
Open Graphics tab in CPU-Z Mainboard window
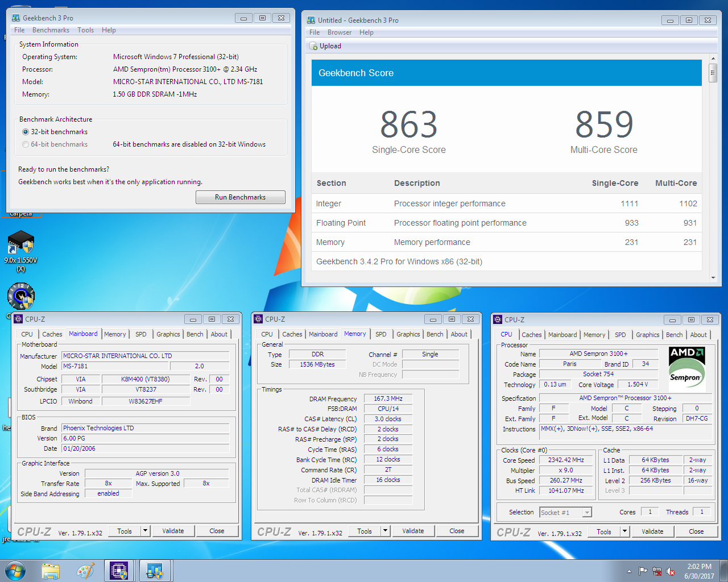point(168,334)
